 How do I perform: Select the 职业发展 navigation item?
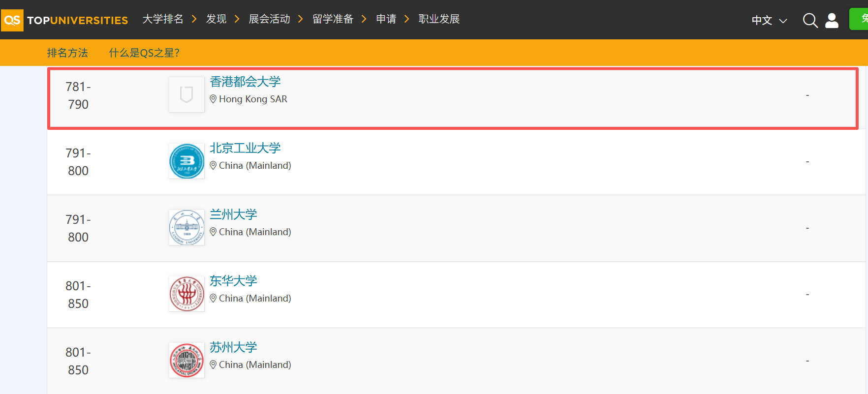point(439,19)
